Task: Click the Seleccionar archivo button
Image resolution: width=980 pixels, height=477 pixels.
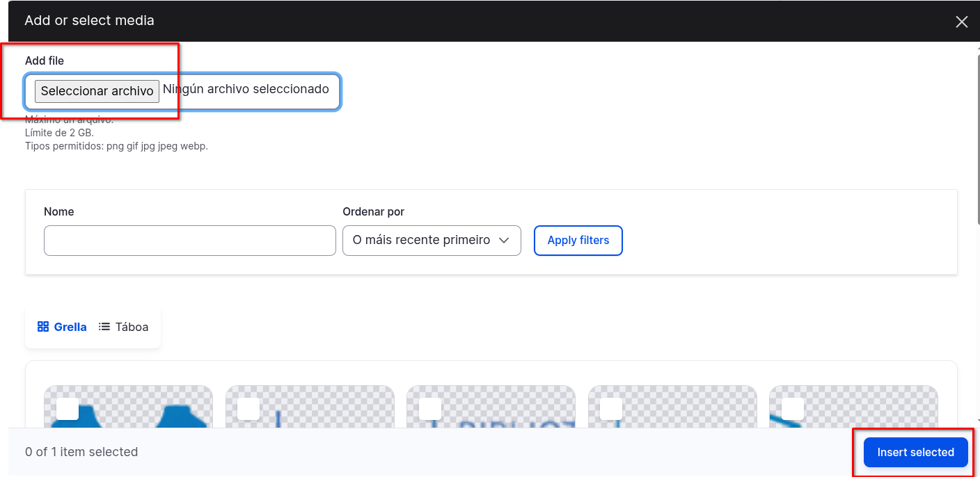Action: (x=97, y=91)
